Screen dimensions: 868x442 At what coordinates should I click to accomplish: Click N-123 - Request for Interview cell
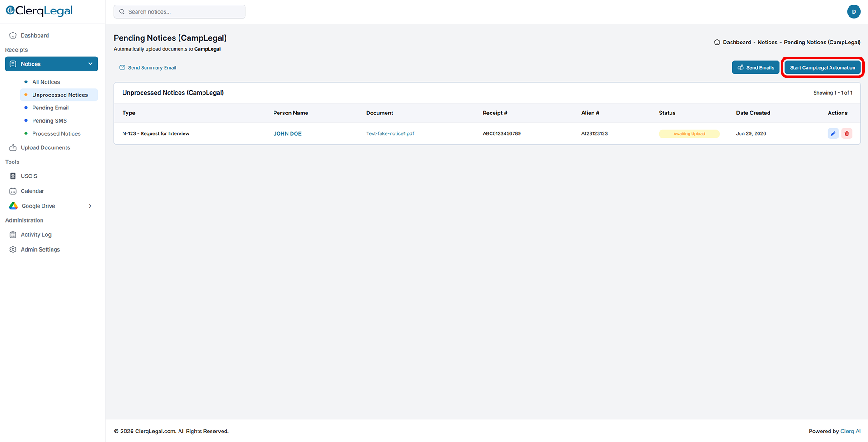(156, 133)
